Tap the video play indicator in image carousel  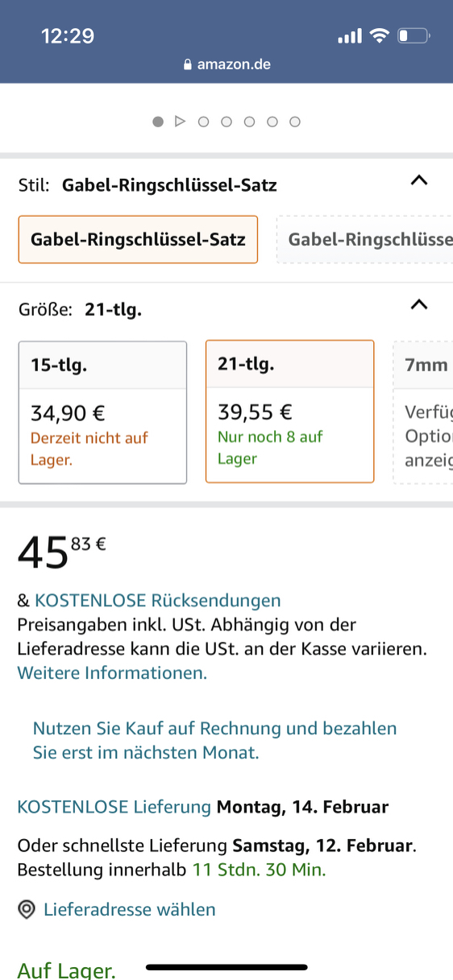coord(181,122)
